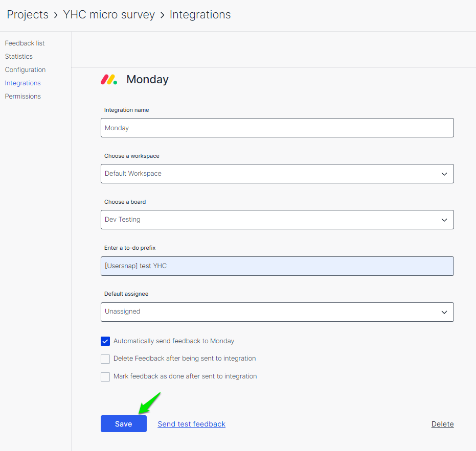Check Mark feedback as done option
This screenshot has width=476, height=451.
[x=105, y=377]
